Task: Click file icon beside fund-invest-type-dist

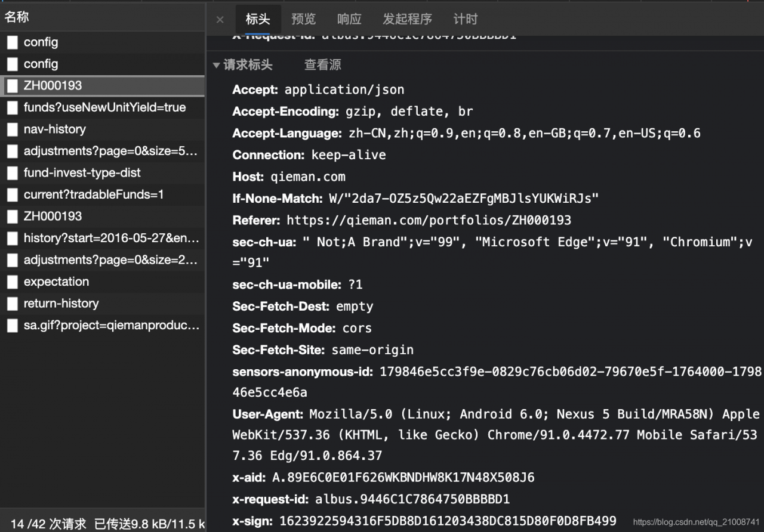Action: coord(13,173)
